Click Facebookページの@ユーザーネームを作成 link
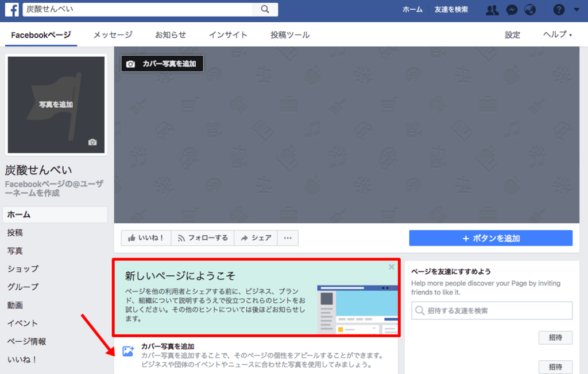Screen dimensions: 588x374 (54, 189)
